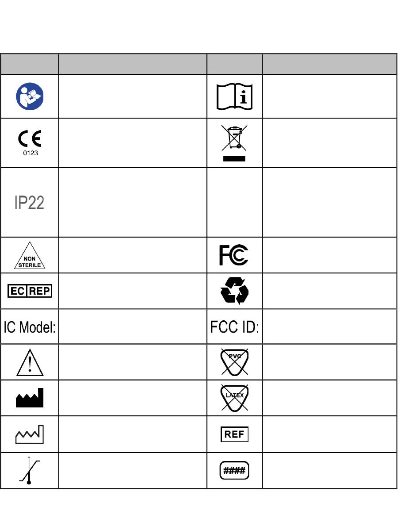
Task: Click the recycling arrows symbol
Action: click(x=234, y=291)
